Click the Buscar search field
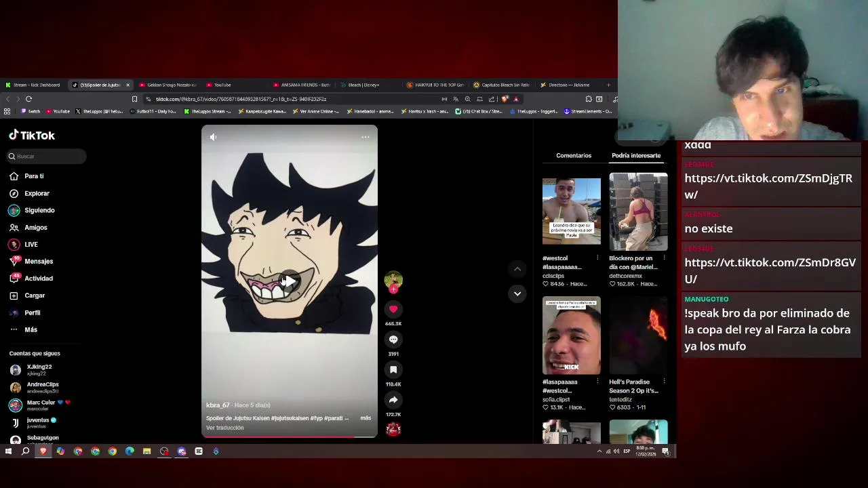 click(46, 157)
